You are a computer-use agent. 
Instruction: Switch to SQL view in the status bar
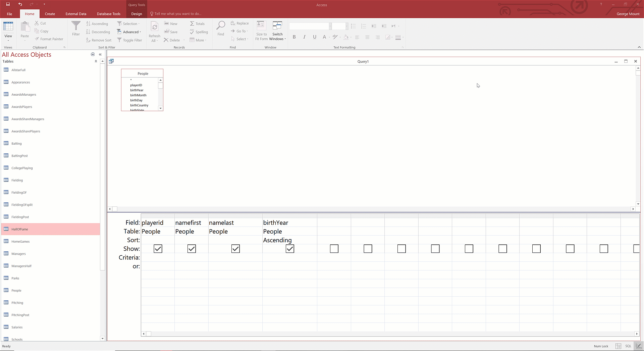(628, 346)
